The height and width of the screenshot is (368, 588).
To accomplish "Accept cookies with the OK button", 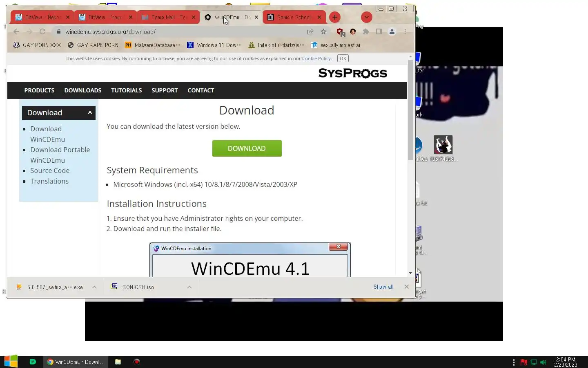I will click(343, 58).
